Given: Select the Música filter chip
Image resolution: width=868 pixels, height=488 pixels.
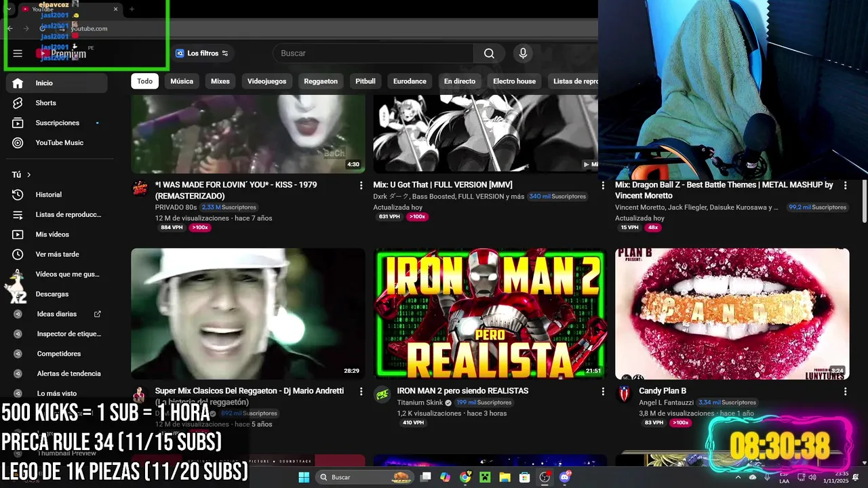Looking at the screenshot, I should [182, 81].
